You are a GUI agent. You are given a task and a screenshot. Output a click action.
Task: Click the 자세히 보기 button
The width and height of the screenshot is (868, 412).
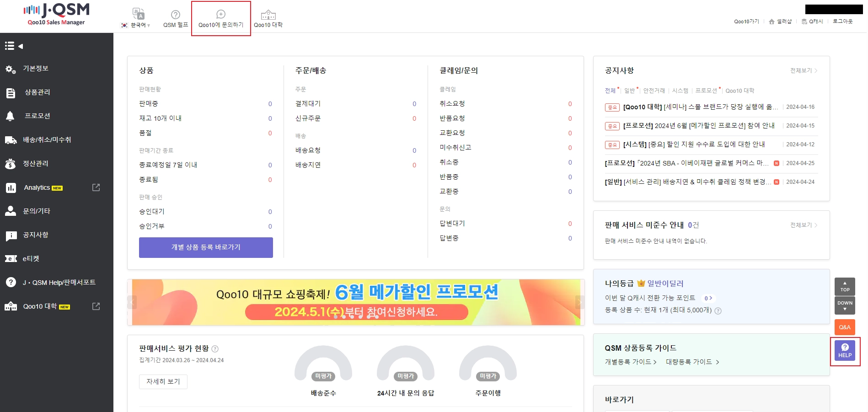point(163,382)
